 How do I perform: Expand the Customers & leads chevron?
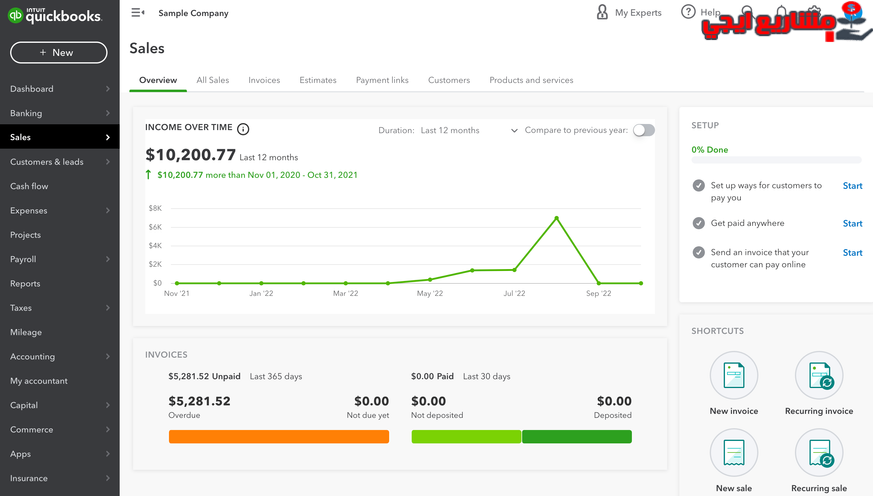coord(107,162)
